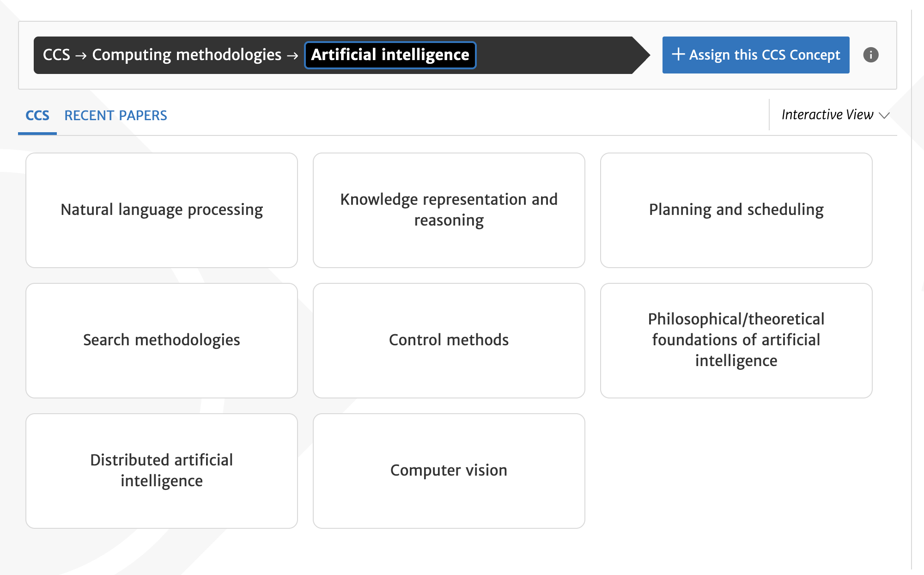This screenshot has width=924, height=575.
Task: Click the Assign this CCS Concept button
Action: (x=755, y=55)
